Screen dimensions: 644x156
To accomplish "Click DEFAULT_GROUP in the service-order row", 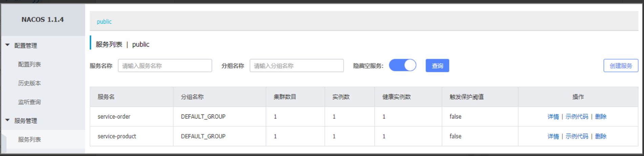I will (x=203, y=116).
